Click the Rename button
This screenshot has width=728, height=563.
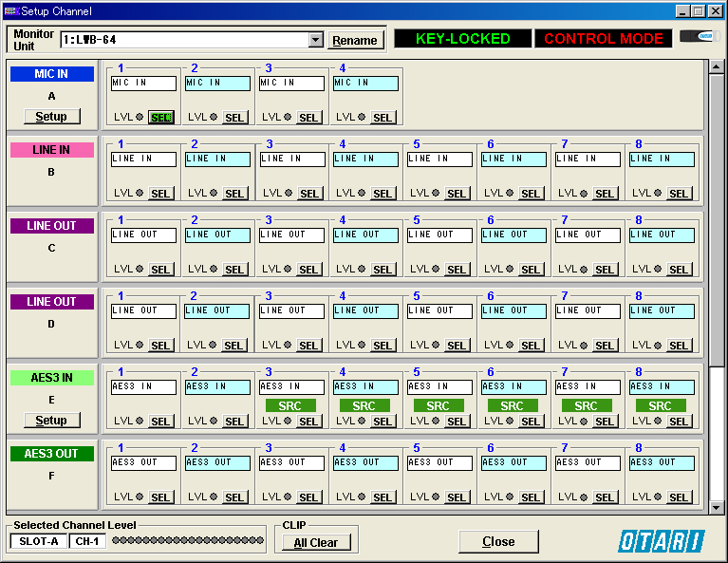click(x=355, y=41)
